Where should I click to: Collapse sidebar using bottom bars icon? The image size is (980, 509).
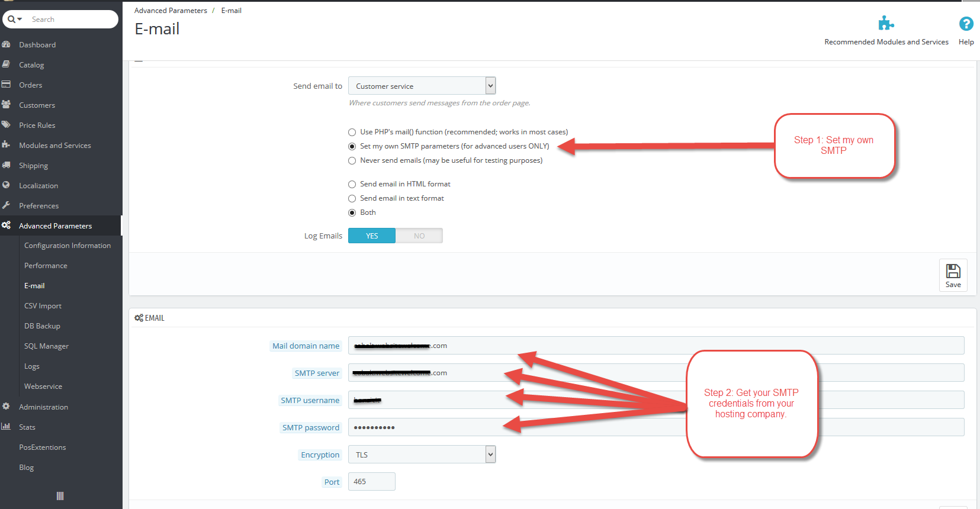point(60,496)
